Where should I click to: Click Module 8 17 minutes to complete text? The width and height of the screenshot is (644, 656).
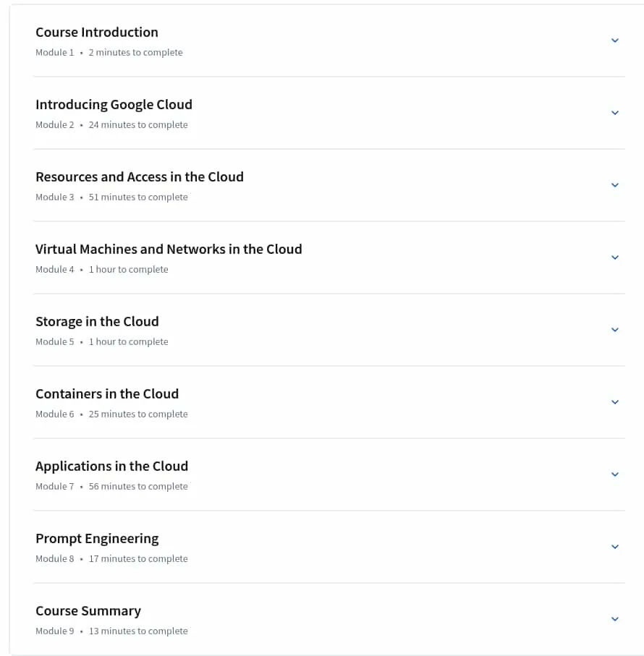(x=111, y=559)
